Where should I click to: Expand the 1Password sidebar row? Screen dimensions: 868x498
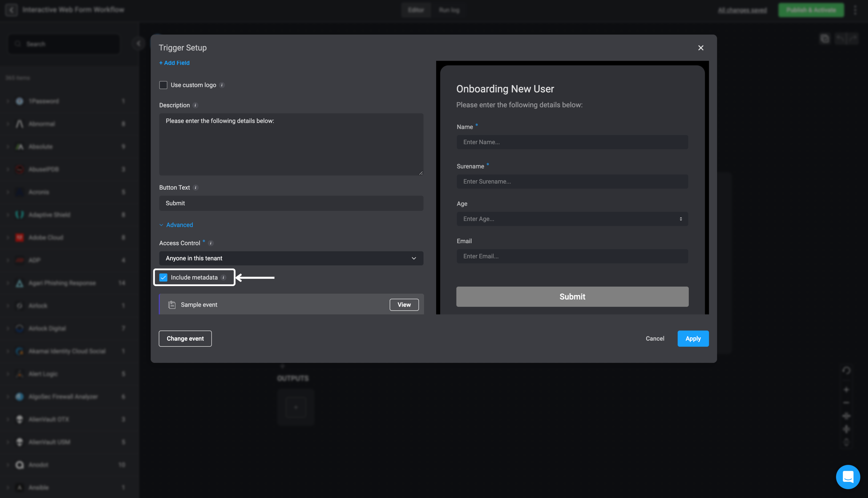(x=8, y=101)
